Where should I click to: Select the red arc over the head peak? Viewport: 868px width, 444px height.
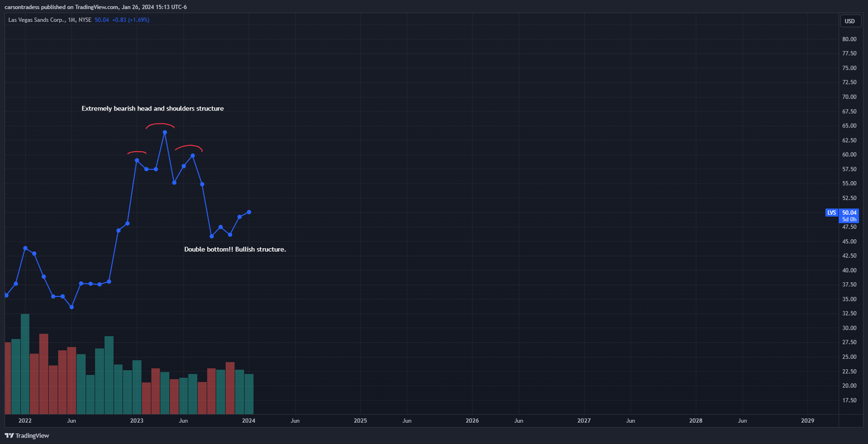160,126
